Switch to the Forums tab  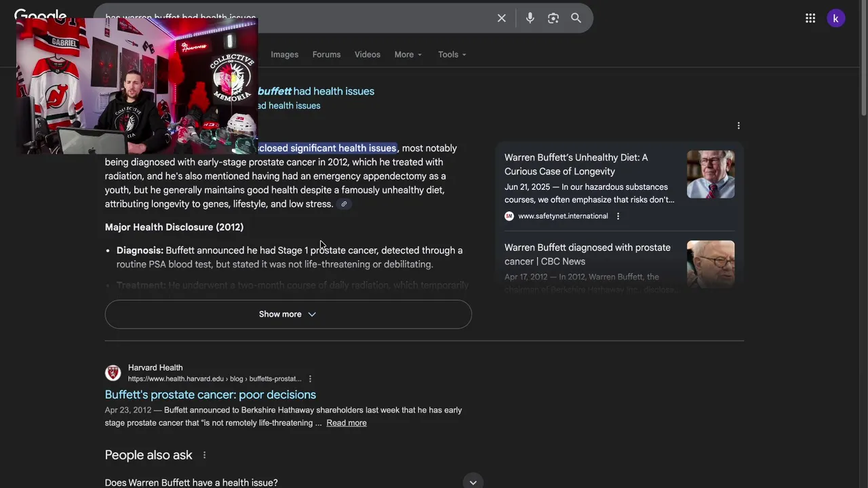(327, 54)
